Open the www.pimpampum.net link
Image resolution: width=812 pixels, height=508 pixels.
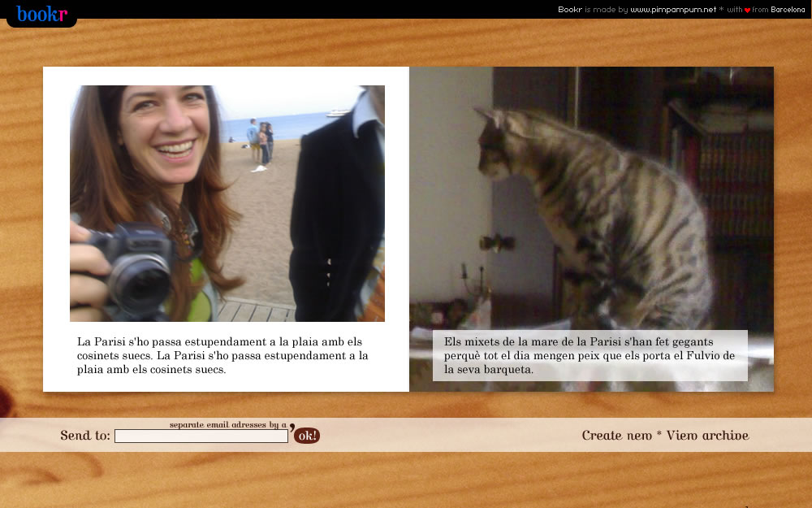[x=673, y=9]
